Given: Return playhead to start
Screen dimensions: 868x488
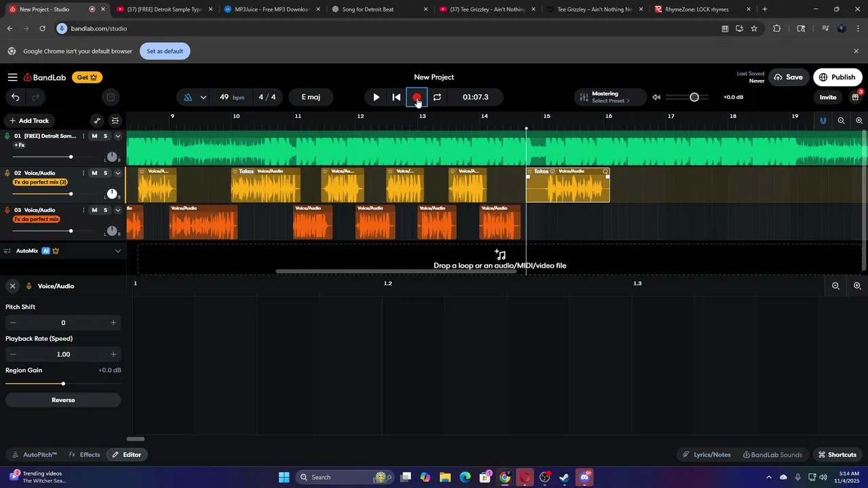Looking at the screenshot, I should pyautogui.click(x=397, y=97).
